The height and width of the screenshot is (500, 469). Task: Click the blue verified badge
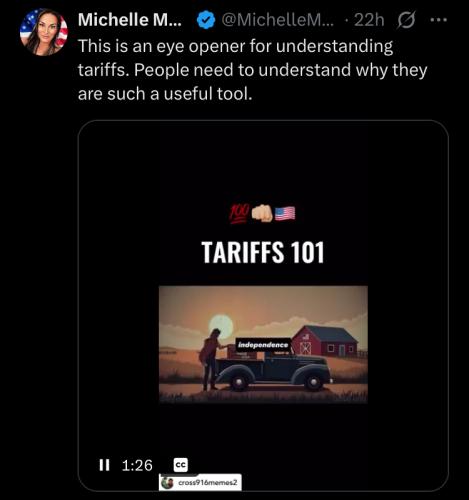206,20
